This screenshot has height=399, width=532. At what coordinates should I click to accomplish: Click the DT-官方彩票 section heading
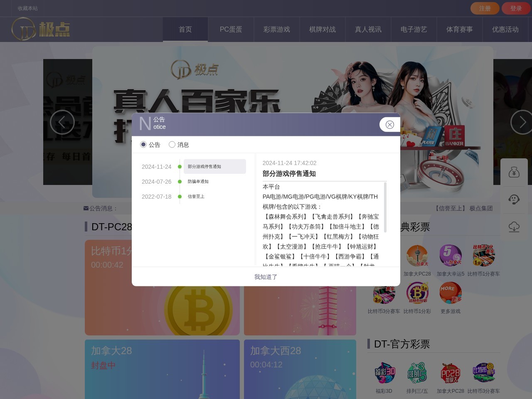402,344
